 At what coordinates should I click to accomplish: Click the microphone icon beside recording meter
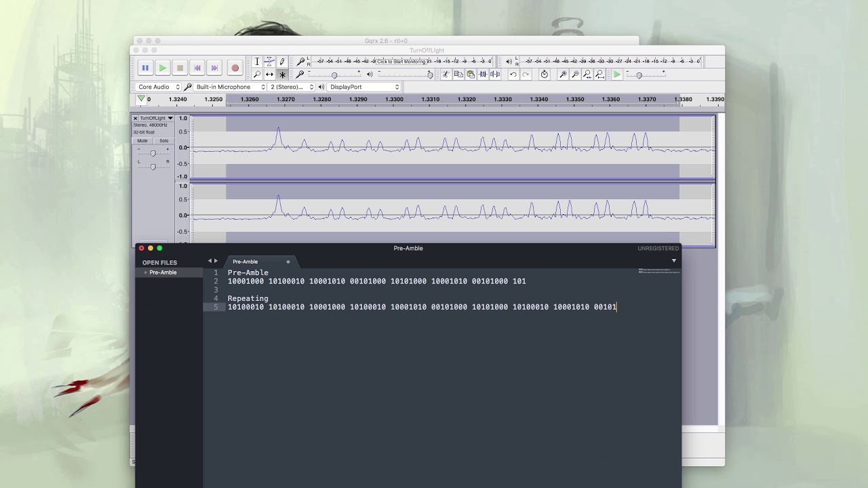[x=300, y=62]
